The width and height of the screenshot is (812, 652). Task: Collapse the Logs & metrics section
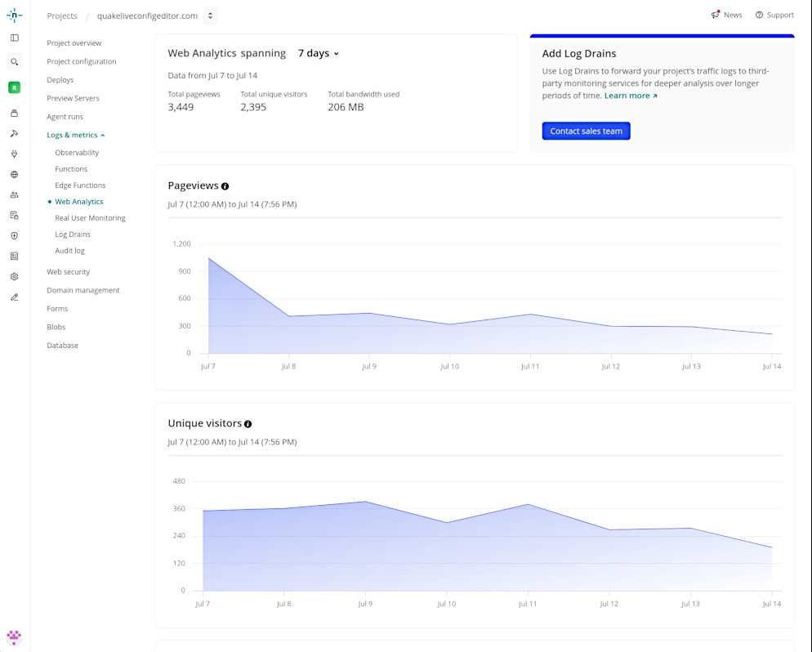[x=76, y=135]
